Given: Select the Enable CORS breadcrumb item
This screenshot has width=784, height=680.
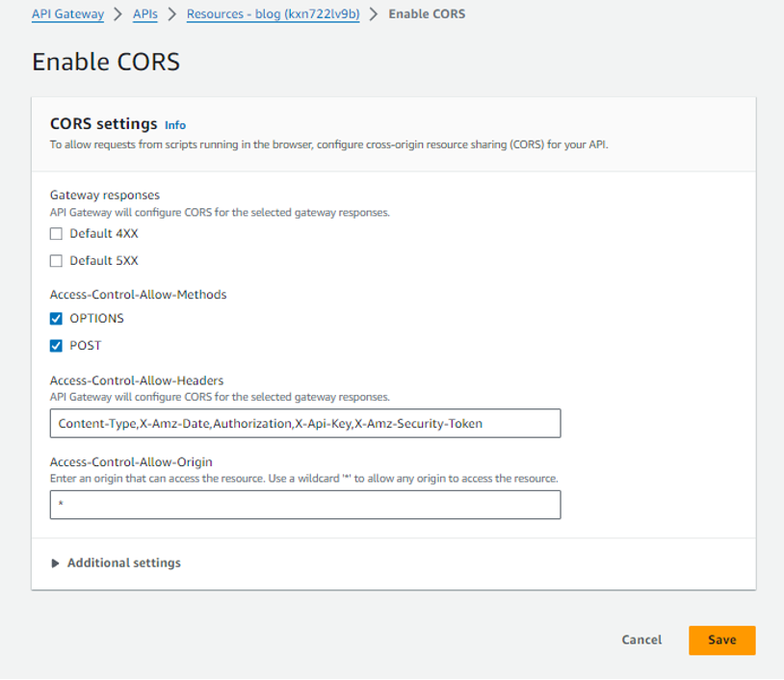Looking at the screenshot, I should point(427,14).
